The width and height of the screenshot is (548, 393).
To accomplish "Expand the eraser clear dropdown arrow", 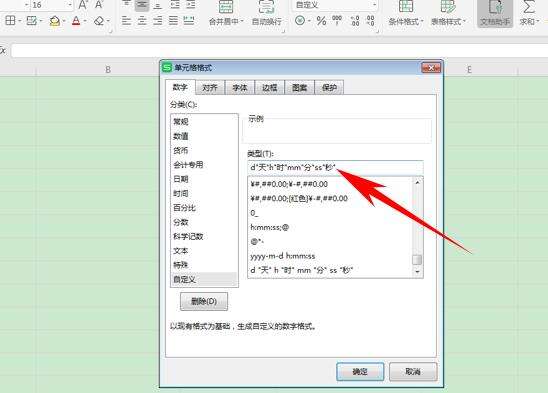I will [108, 21].
